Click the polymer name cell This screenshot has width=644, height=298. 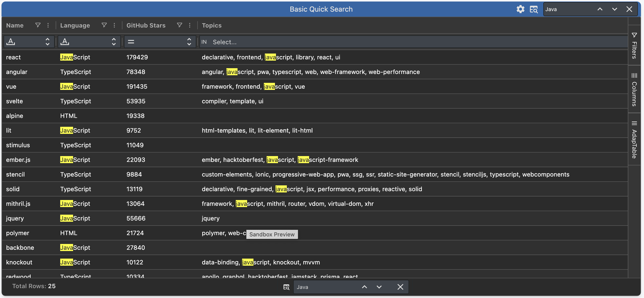click(29, 233)
